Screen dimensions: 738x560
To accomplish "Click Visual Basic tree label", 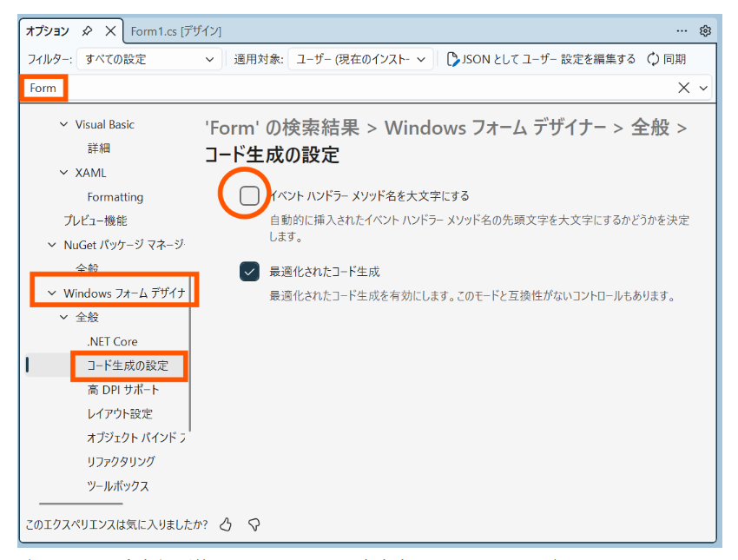I will click(104, 124).
